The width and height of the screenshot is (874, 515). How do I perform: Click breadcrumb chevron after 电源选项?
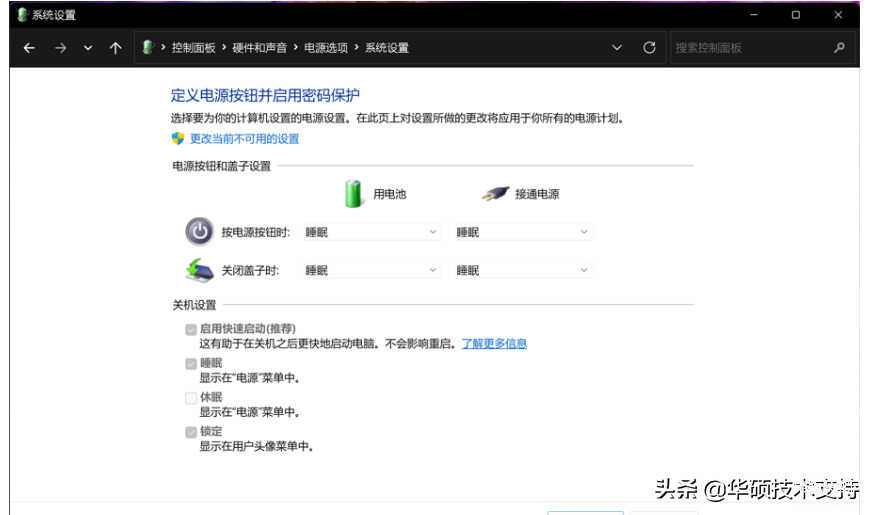point(356,47)
